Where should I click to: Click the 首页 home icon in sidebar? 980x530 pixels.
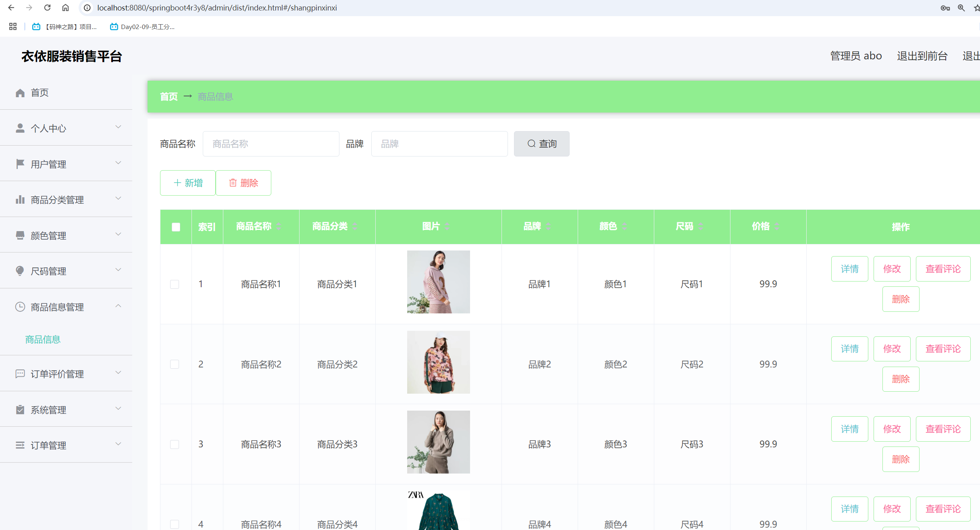[x=21, y=92]
